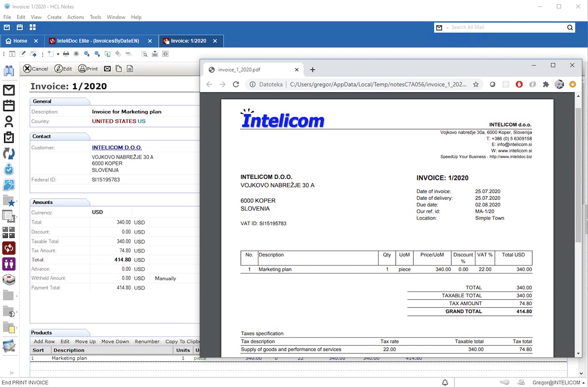Image resolution: width=588 pixels, height=387 pixels.
Task: Open the Calendar icon in top bar
Action: click(x=19, y=27)
